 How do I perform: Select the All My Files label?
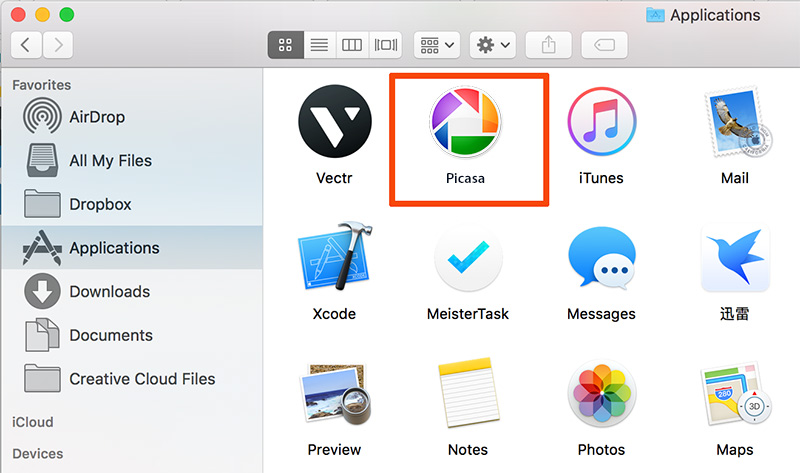click(x=111, y=160)
